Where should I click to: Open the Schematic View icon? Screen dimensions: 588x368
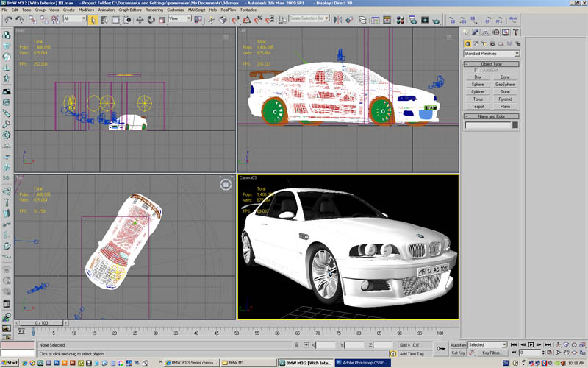(387, 20)
